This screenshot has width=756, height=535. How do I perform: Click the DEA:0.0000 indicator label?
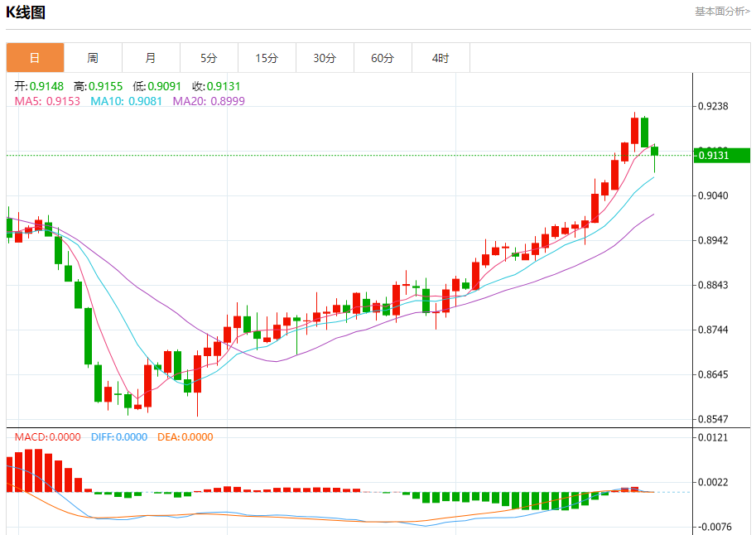point(185,437)
